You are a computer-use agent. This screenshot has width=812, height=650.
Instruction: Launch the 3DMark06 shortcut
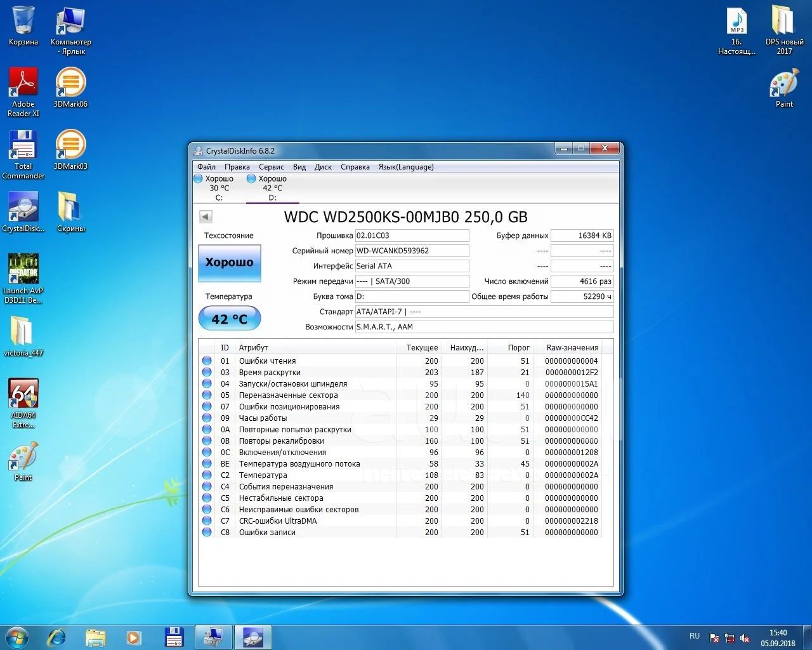(x=70, y=88)
